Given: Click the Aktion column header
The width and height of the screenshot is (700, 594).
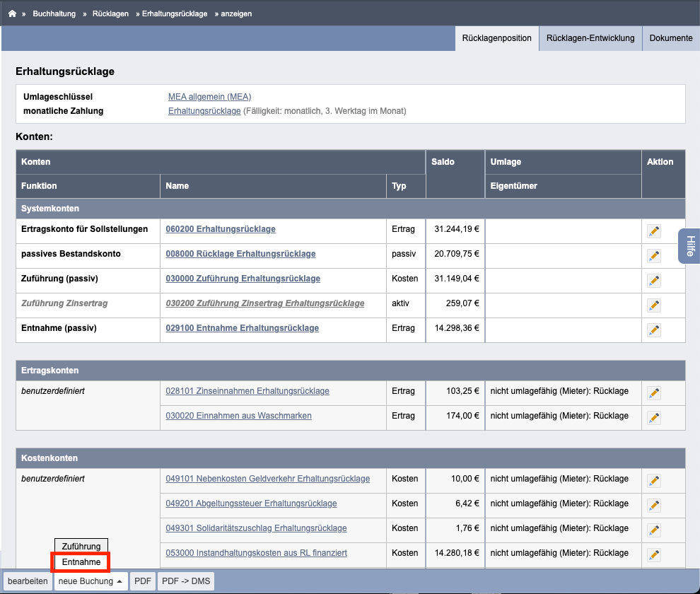Looking at the screenshot, I should tap(663, 174).
